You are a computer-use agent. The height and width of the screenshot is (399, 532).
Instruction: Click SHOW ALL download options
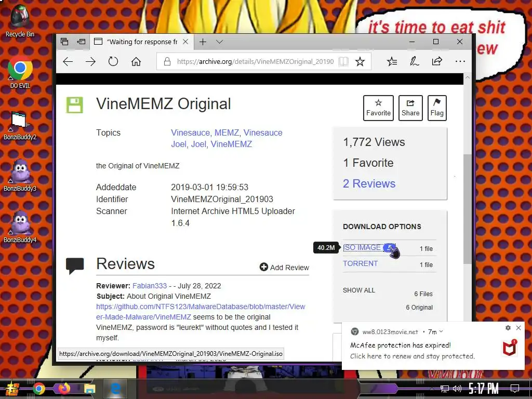359,290
